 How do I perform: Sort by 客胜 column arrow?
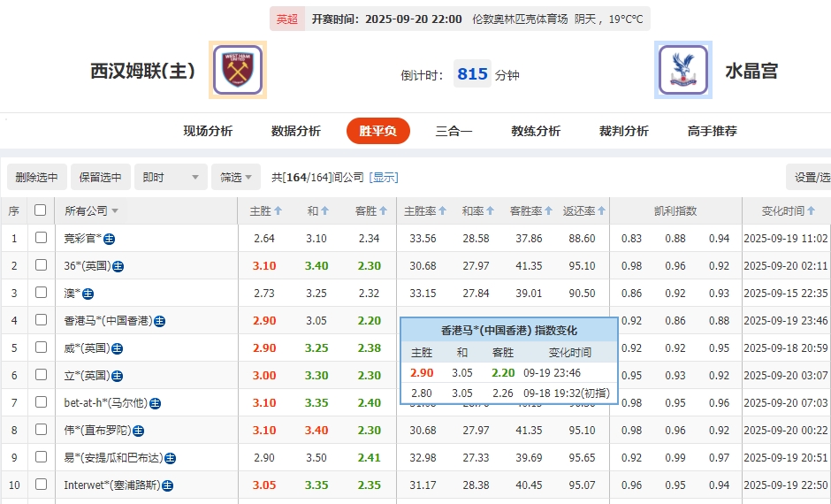tap(383, 211)
